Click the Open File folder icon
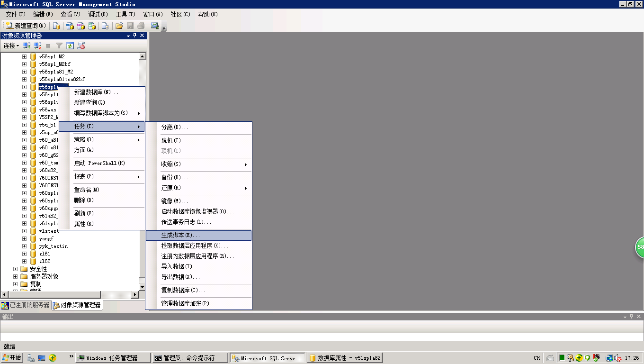This screenshot has width=644, height=364. coord(119,26)
